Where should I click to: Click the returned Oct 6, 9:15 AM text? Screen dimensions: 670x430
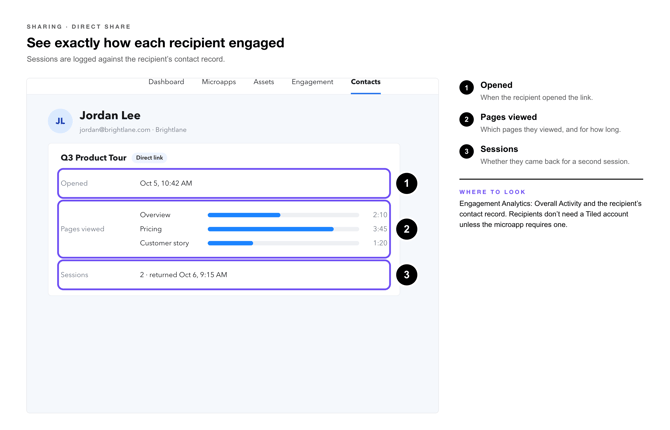coord(188,275)
